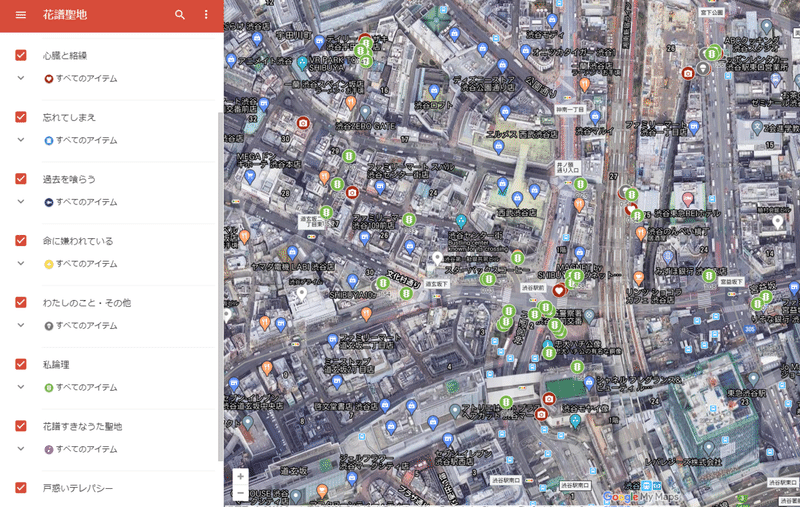800x507 pixels.
Task: Uncheck the 忘れてしまえ layer checkbox
Action: (20, 117)
